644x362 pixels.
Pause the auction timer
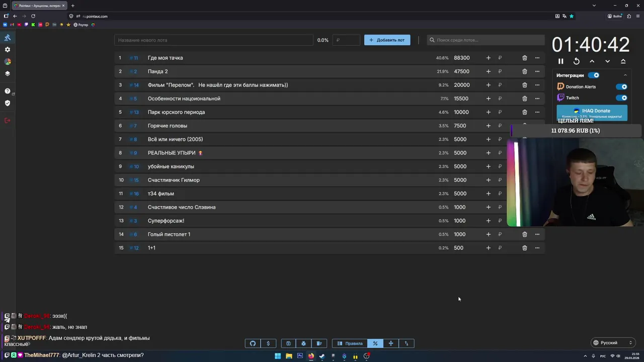[x=560, y=61]
